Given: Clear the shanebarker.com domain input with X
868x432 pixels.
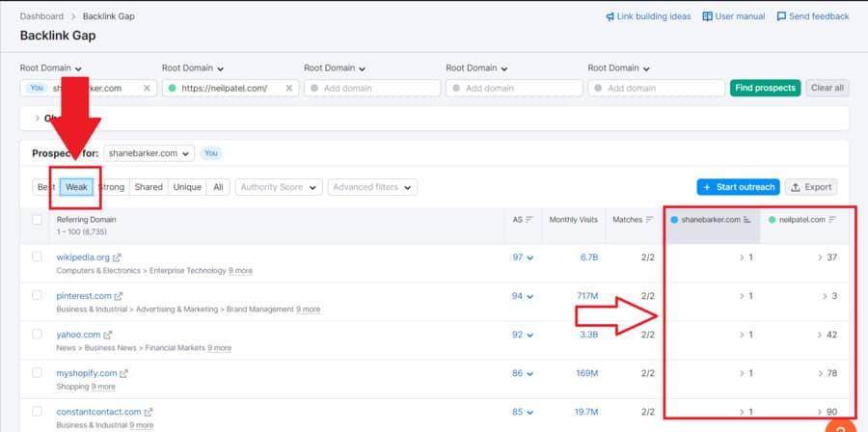Looking at the screenshot, I should 147,88.
